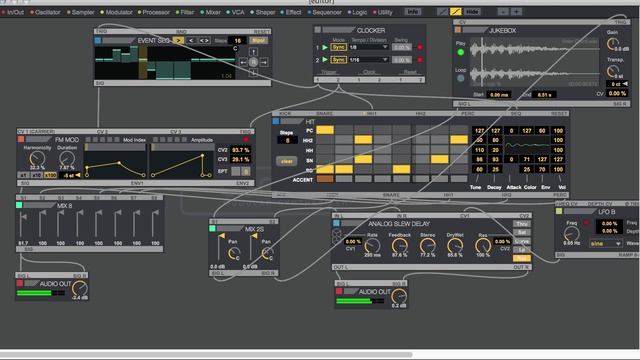Click the horizontal scrollbar at window bottom

click(x=206, y=355)
